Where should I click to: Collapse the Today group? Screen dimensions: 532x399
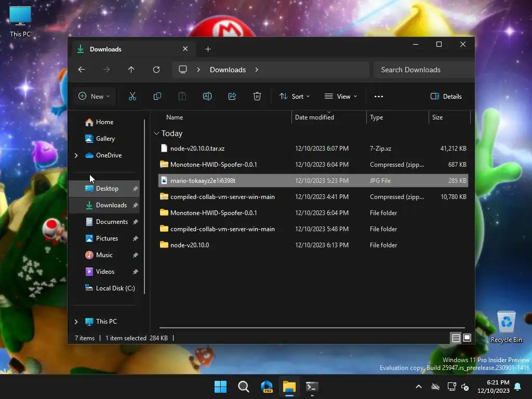[156, 134]
